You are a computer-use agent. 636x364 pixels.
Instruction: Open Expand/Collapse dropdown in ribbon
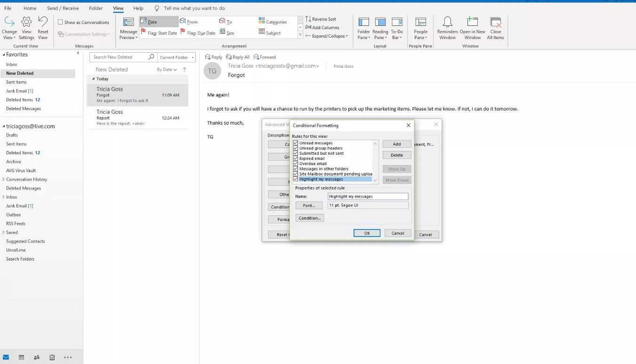tap(327, 36)
